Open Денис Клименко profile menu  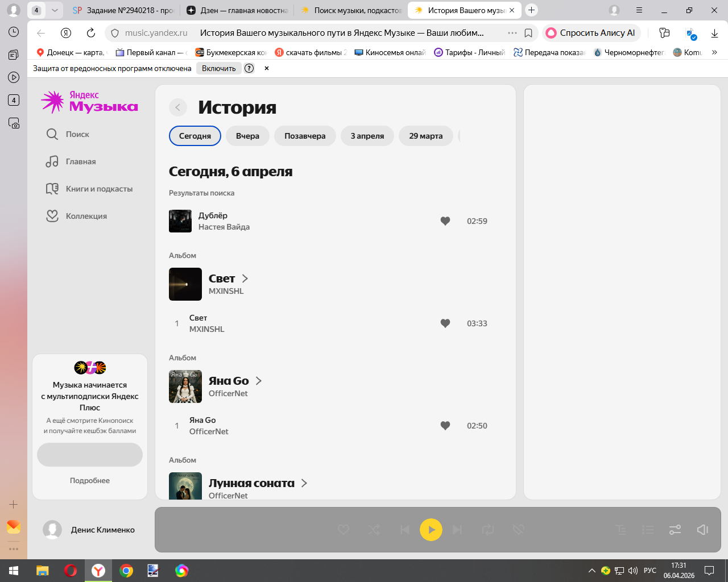90,530
